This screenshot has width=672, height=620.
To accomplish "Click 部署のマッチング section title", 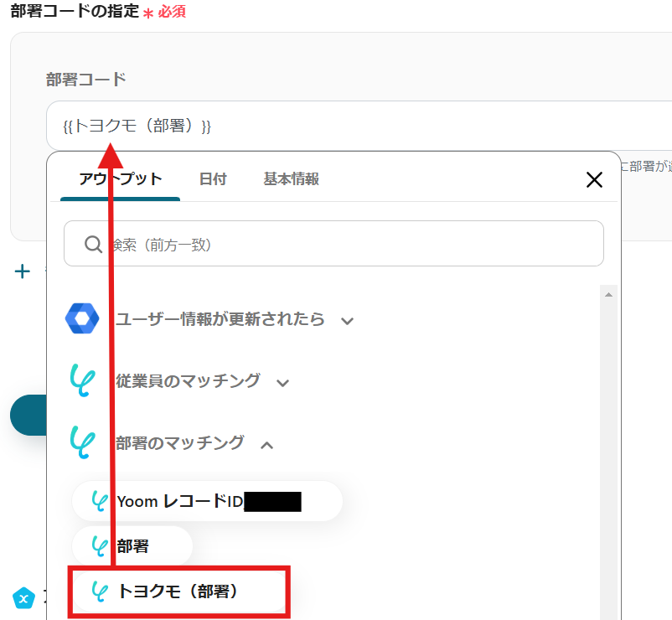I will pos(180,443).
